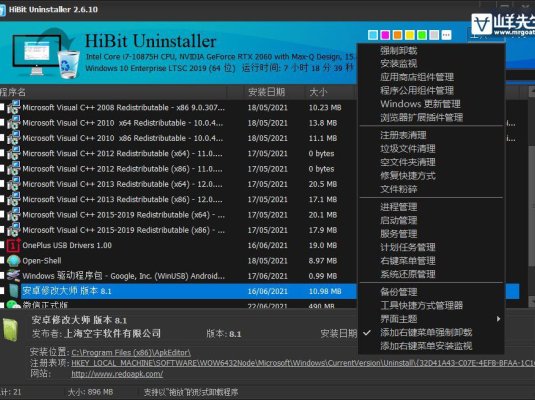Tick checkbox for Visual C++ 2008 x86

pyautogui.click(x=2, y=108)
